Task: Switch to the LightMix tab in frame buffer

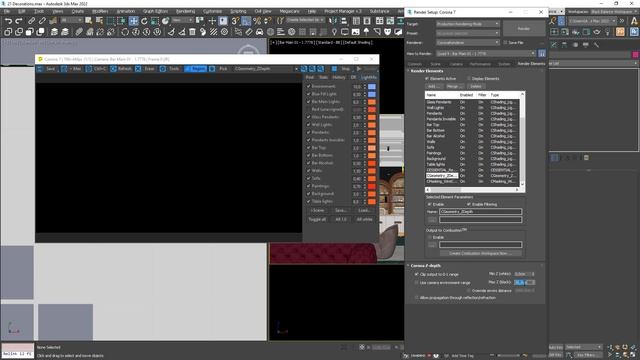Action: click(369, 77)
